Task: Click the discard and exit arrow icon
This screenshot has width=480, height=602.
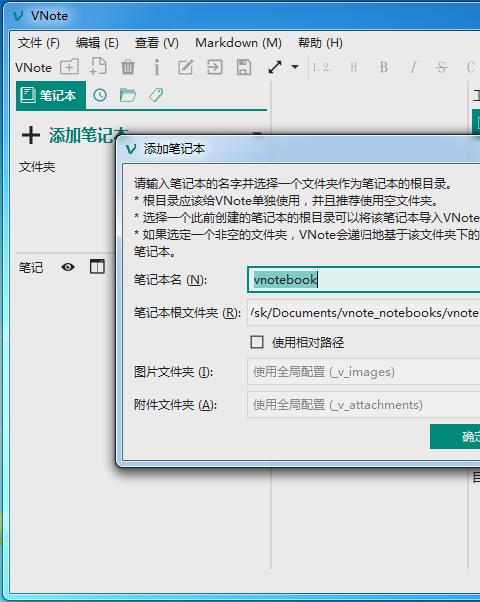Action: (215, 67)
